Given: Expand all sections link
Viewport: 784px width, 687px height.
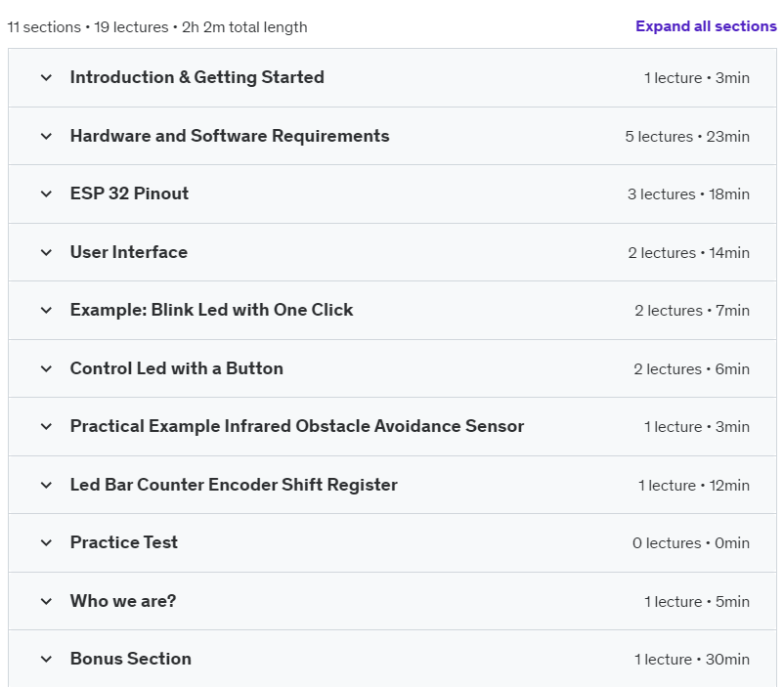Looking at the screenshot, I should 706,26.
